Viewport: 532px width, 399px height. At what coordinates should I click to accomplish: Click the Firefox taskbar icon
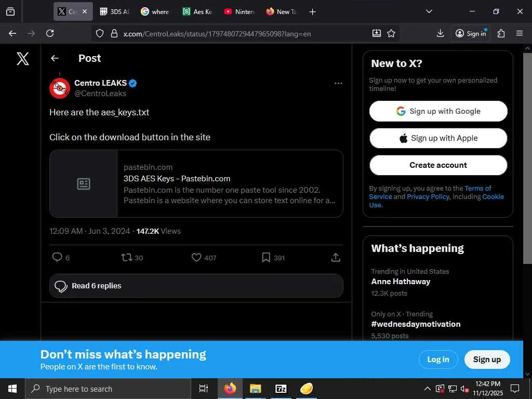230,389
